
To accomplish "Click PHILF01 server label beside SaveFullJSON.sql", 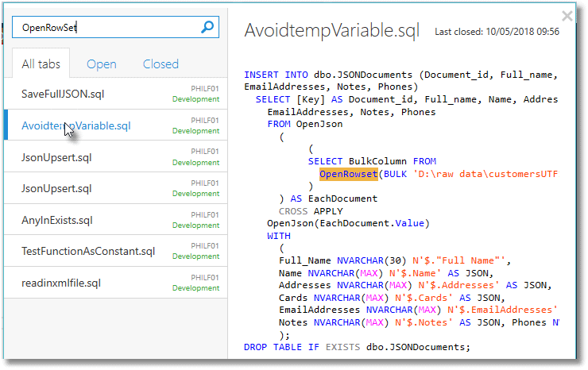I will 205,88.
